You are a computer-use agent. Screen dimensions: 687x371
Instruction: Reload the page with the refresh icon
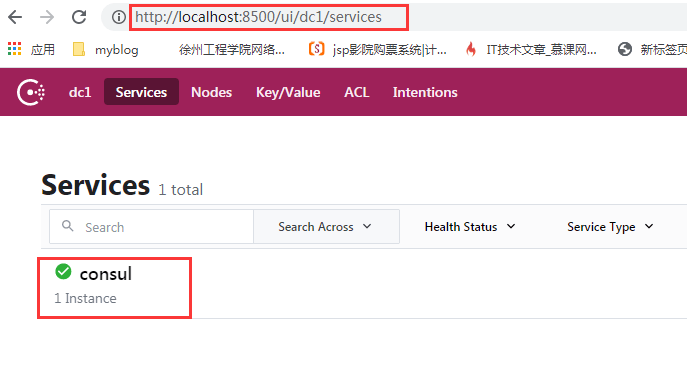coord(79,17)
